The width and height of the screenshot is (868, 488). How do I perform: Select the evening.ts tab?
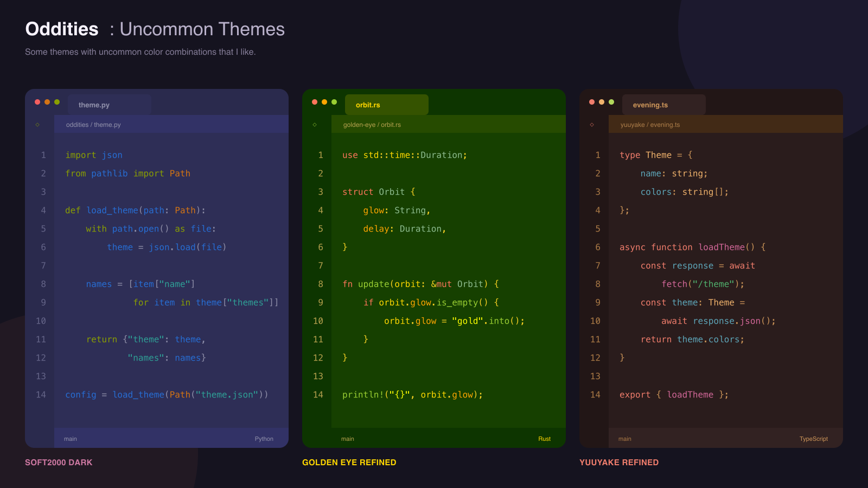[x=664, y=105]
